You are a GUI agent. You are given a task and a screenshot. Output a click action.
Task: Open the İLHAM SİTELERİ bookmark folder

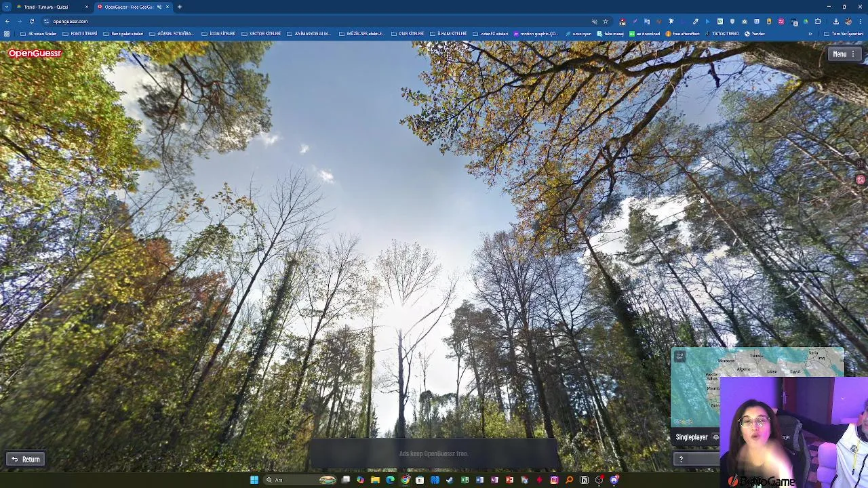[448, 34]
